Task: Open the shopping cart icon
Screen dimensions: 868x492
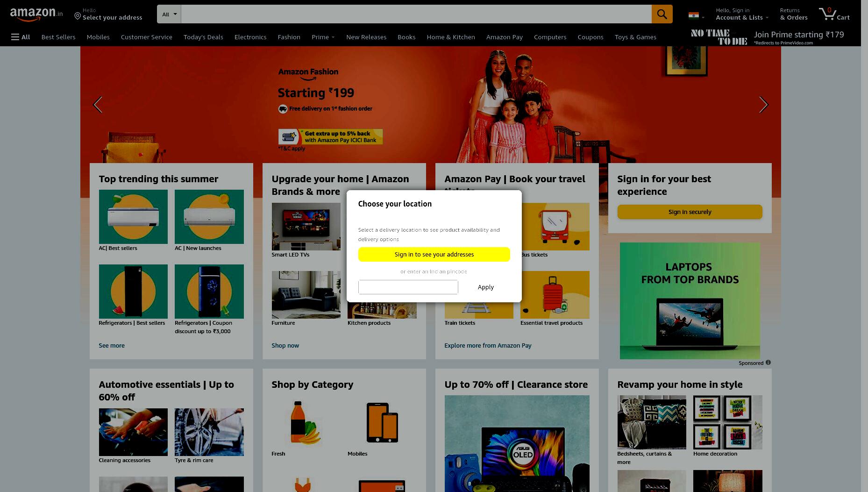Action: click(x=834, y=14)
